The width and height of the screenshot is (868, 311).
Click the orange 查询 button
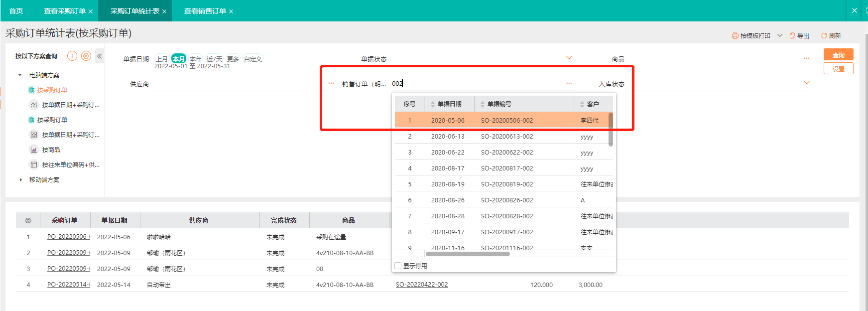tap(838, 55)
